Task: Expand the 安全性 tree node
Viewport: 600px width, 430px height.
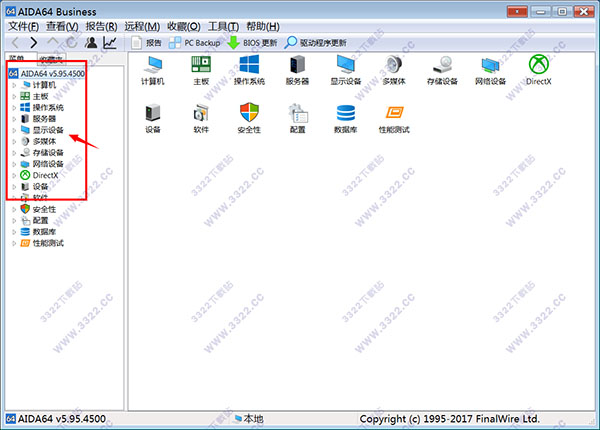Action: (14, 209)
